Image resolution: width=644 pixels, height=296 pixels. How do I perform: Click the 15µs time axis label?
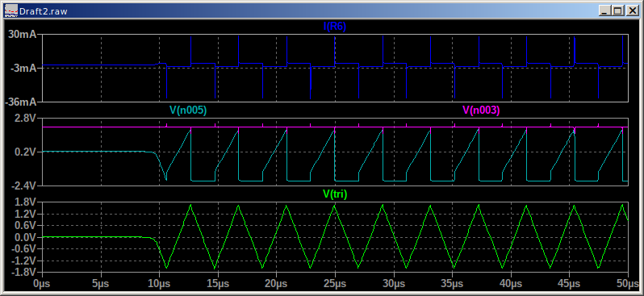218,284
